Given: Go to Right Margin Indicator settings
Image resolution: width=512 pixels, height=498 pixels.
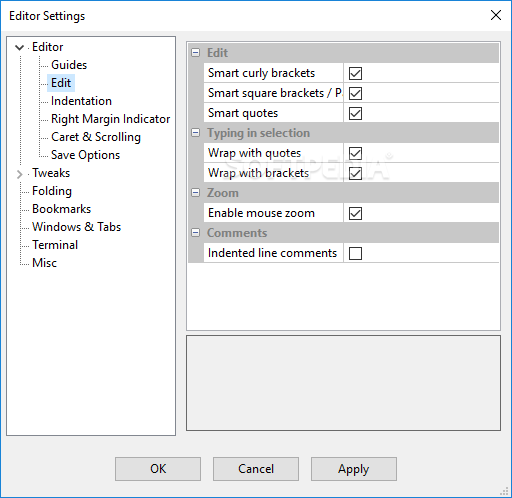Looking at the screenshot, I should pyautogui.click(x=110, y=119).
